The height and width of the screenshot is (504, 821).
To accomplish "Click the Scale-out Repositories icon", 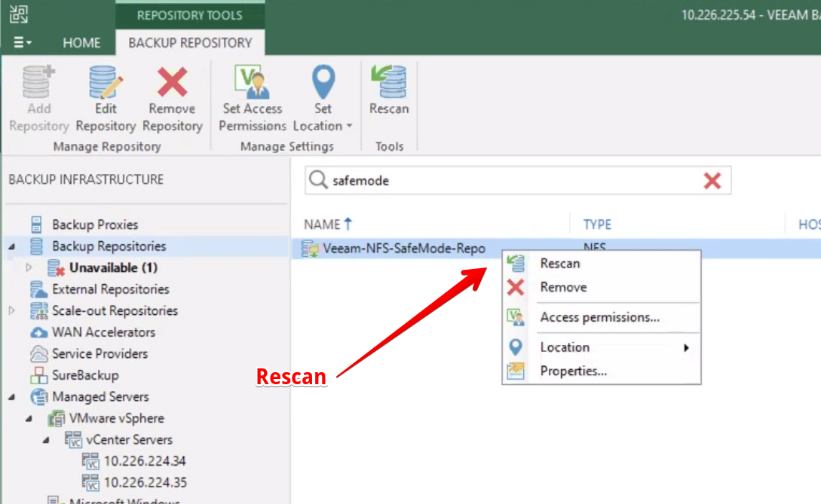I will click(38, 311).
